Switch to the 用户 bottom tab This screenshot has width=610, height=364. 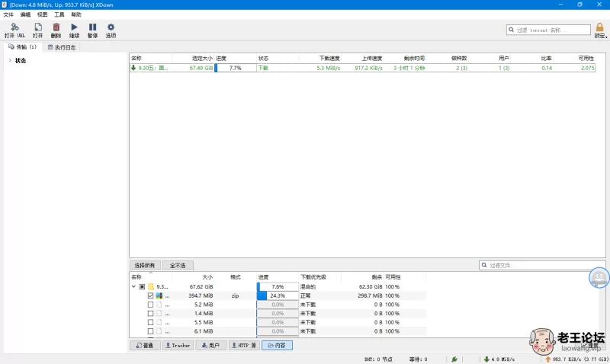coord(211,346)
